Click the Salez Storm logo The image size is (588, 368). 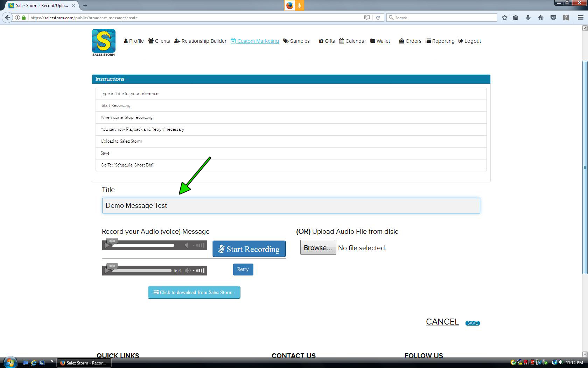click(103, 42)
